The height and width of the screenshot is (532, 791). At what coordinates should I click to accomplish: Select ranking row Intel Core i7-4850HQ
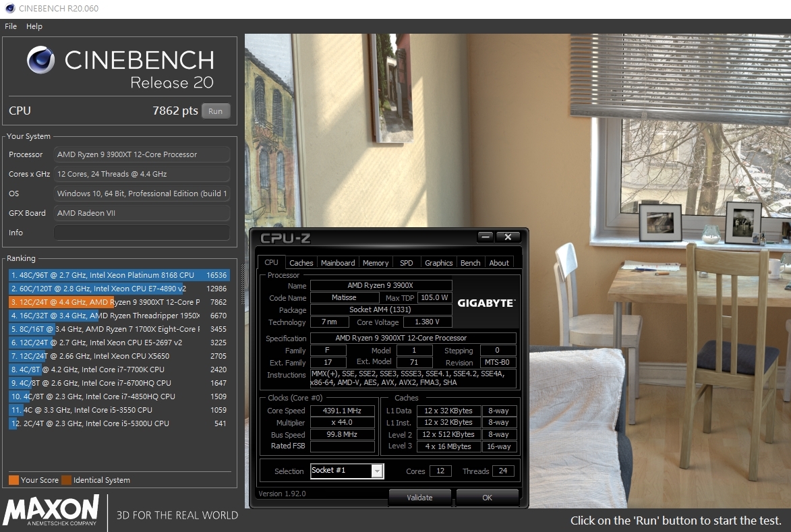(119, 397)
